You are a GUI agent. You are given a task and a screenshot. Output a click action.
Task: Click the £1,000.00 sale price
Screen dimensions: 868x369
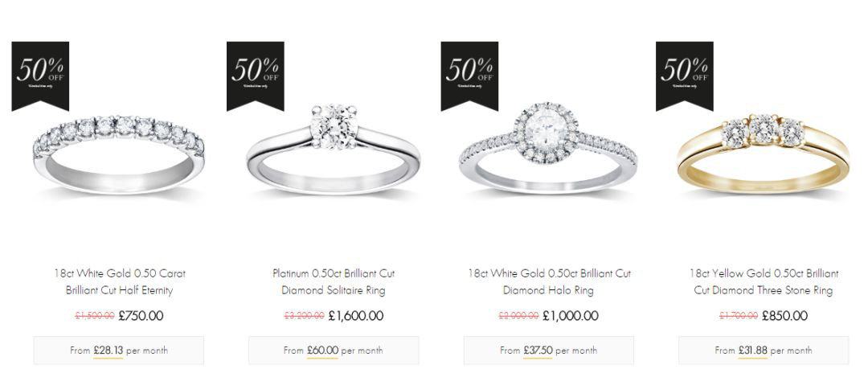click(570, 316)
